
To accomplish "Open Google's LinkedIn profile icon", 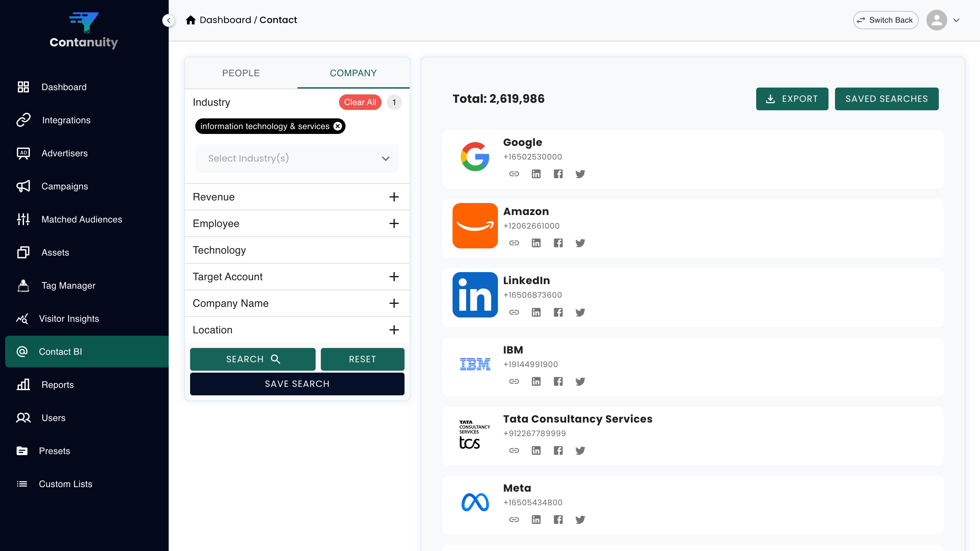I will (x=536, y=174).
